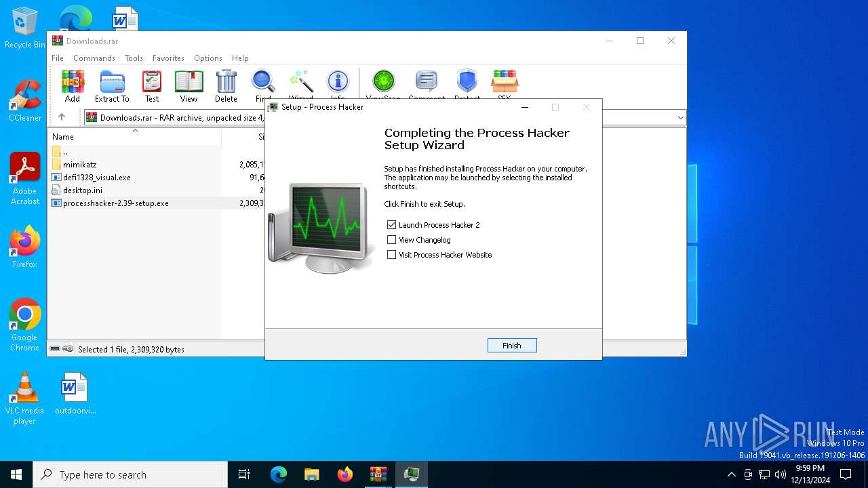The width and height of the screenshot is (868, 488).
Task: Open the File menu in WinRAR
Action: tap(58, 58)
